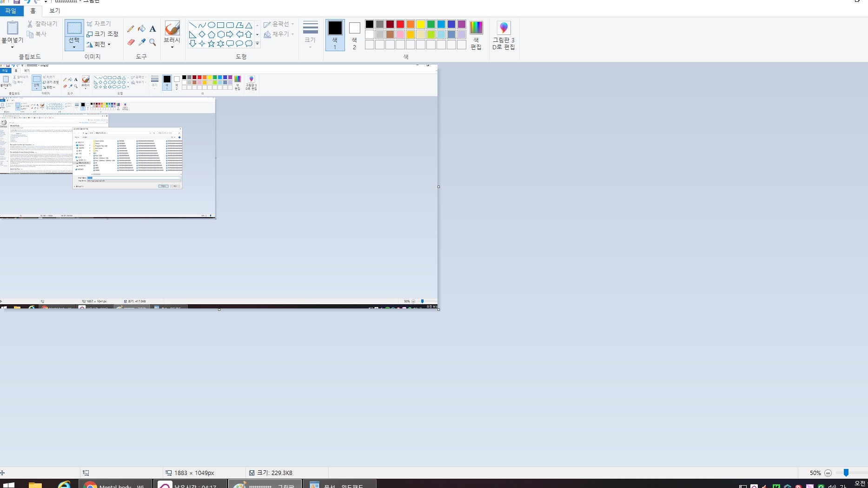868x488 pixels.
Task: Select the Fill with color bucket tool
Action: [142, 29]
